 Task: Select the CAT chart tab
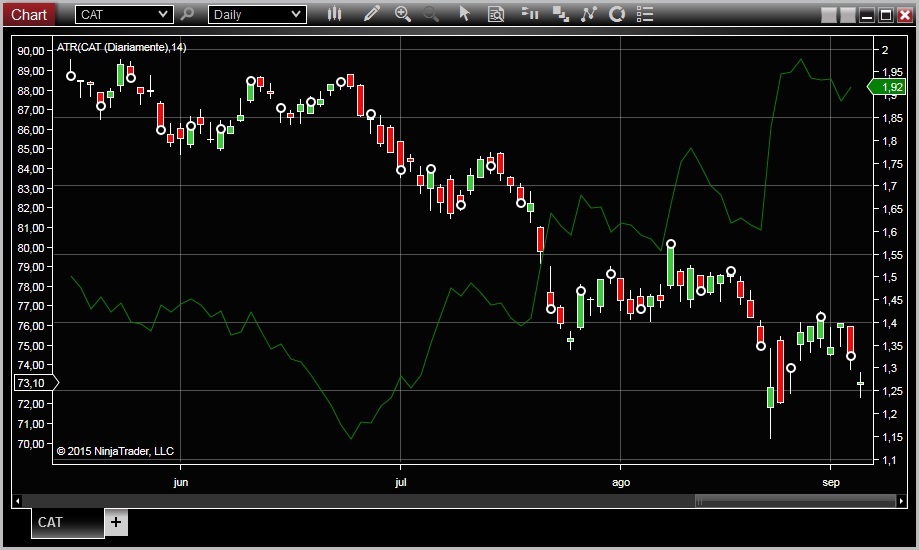tap(67, 522)
